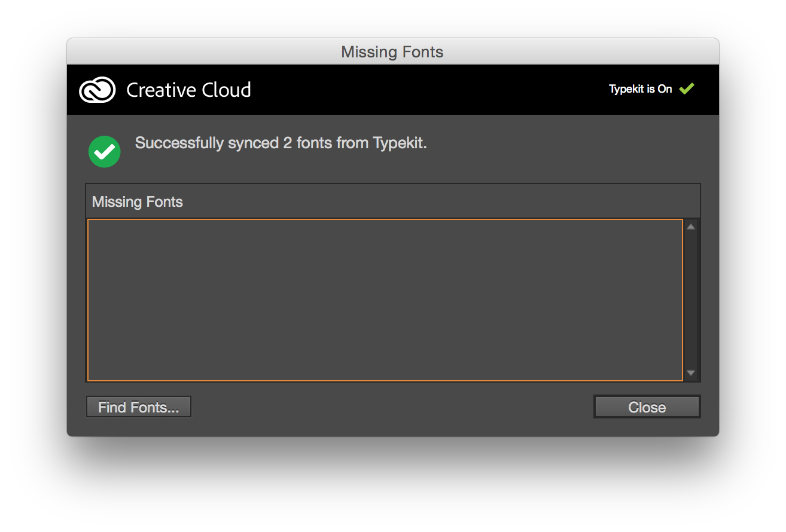
Task: Click the word "Typekit." ending the success message
Action: pyautogui.click(x=400, y=143)
